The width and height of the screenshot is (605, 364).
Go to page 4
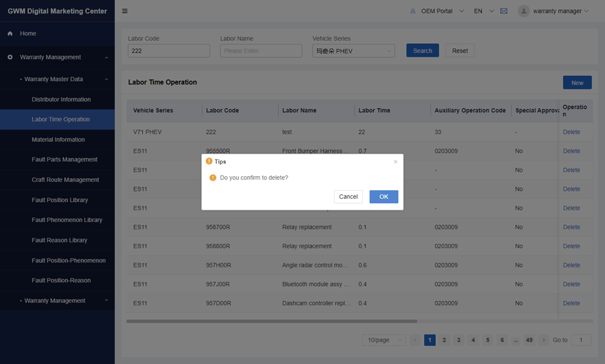click(x=473, y=340)
